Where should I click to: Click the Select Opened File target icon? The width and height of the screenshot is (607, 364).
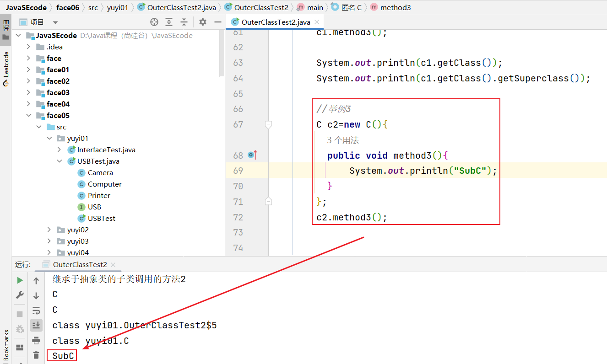154,22
